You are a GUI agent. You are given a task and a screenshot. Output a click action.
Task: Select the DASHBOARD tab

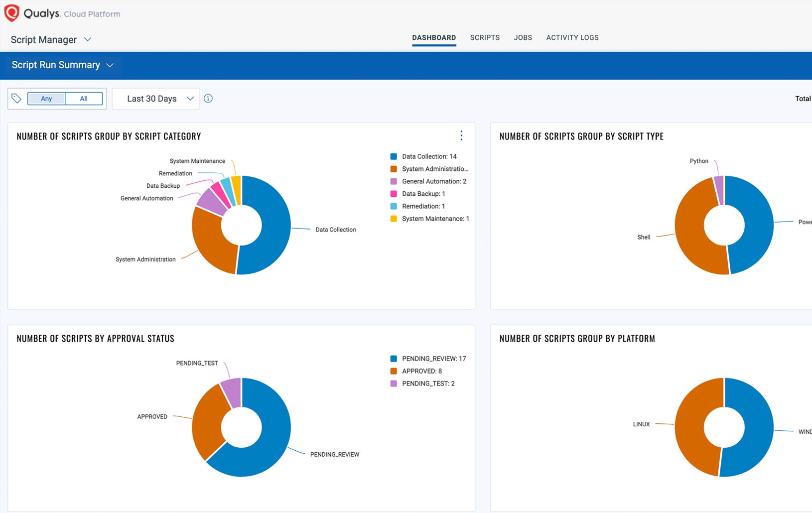pyautogui.click(x=433, y=37)
